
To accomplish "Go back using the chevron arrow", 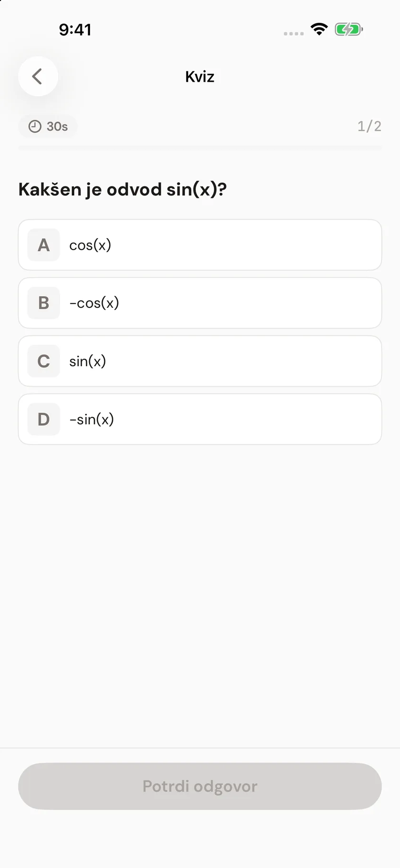I will click(38, 76).
